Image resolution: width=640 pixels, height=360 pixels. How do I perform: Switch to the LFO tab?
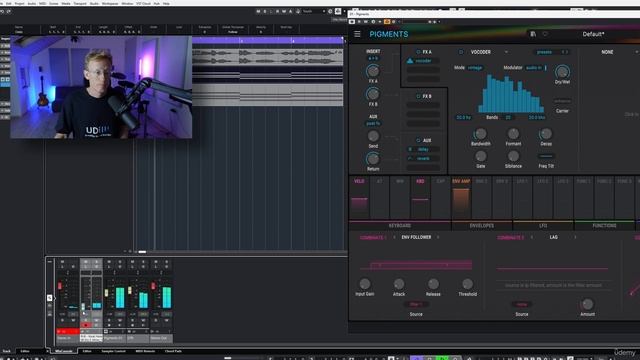click(x=543, y=226)
